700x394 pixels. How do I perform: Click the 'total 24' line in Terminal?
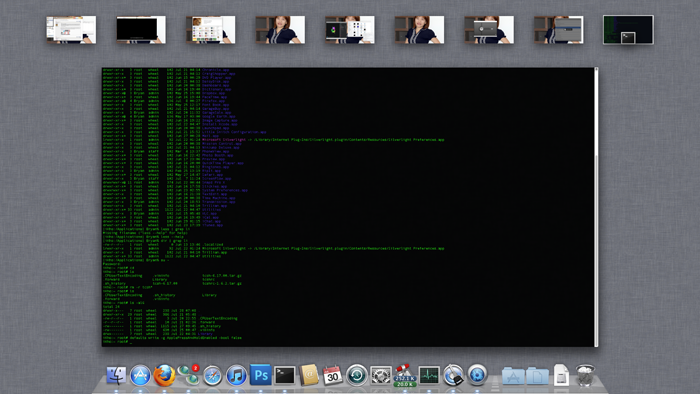click(x=111, y=307)
